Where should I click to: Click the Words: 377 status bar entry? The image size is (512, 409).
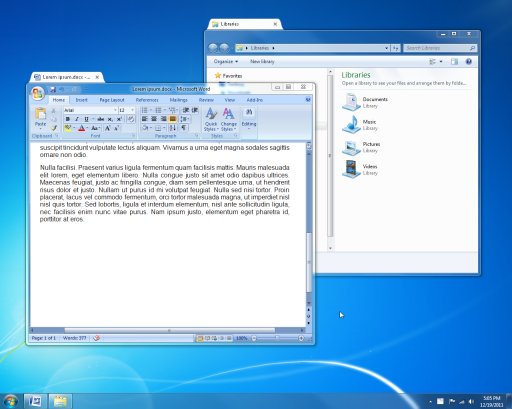[74, 338]
